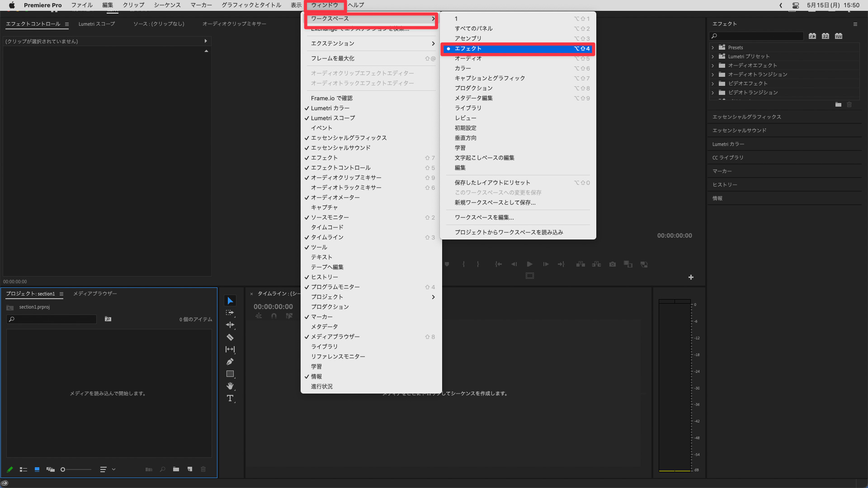Select the Razor tool in toolbar

[230, 337]
